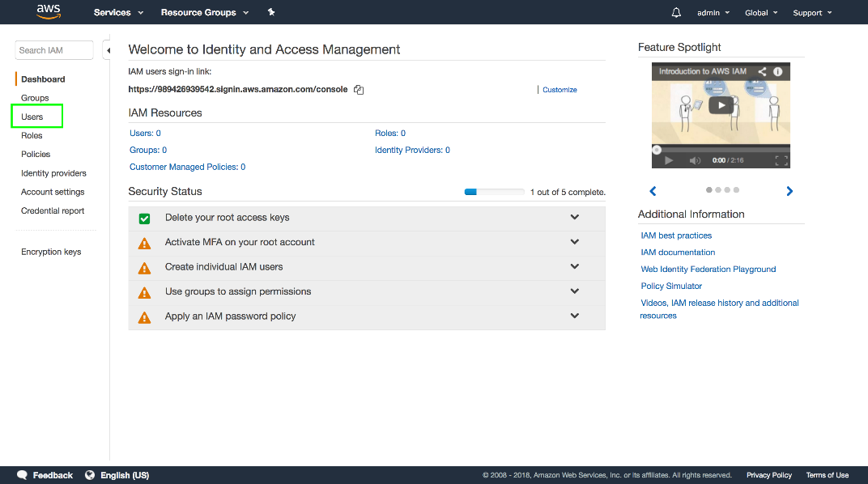
Task: Click the pin favorites icon in navbar
Action: [x=271, y=12]
